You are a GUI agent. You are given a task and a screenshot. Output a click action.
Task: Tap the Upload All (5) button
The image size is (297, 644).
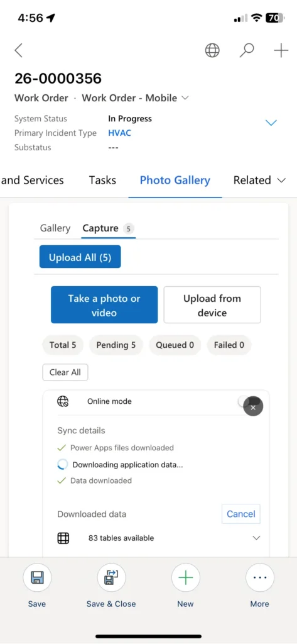(x=80, y=257)
